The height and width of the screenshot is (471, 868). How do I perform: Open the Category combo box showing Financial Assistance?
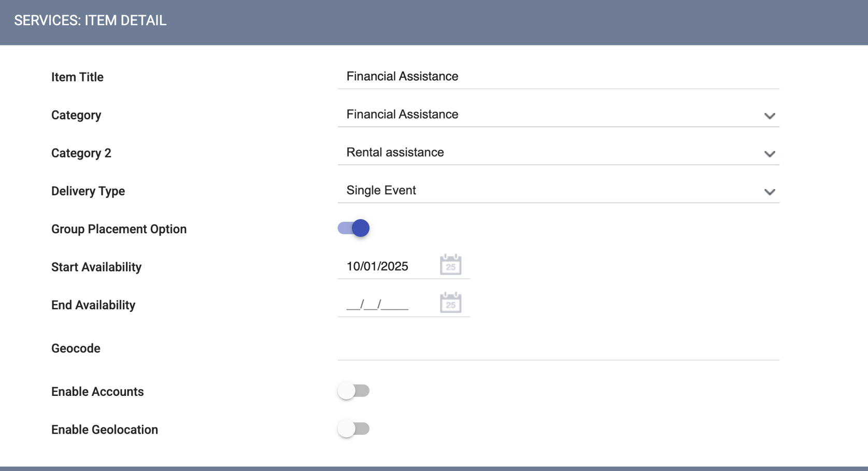(549, 115)
